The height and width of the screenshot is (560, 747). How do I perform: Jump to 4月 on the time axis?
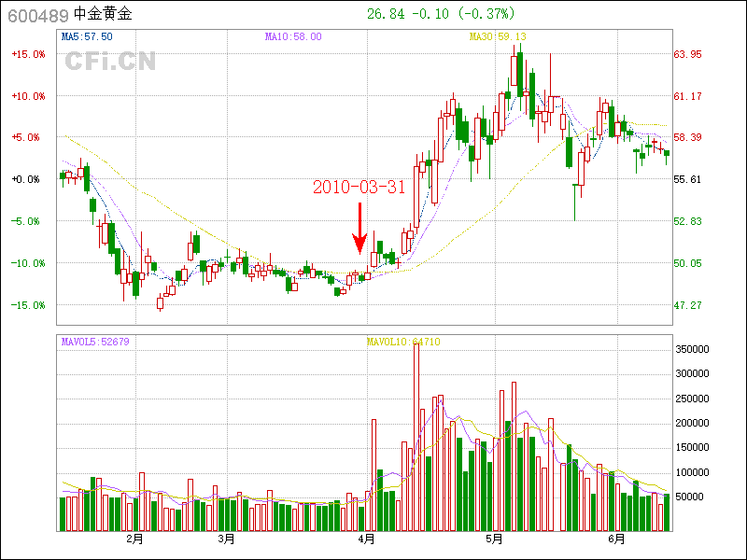coord(367,539)
